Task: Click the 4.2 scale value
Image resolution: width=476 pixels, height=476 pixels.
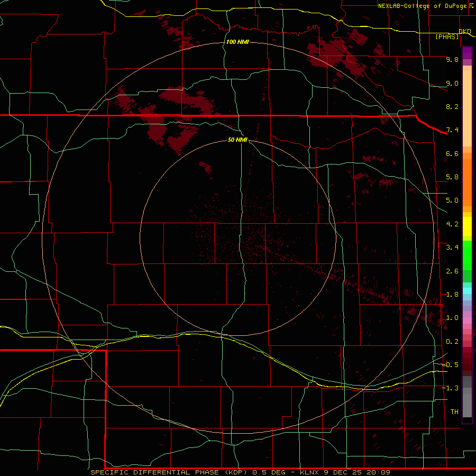Action: pyautogui.click(x=452, y=224)
